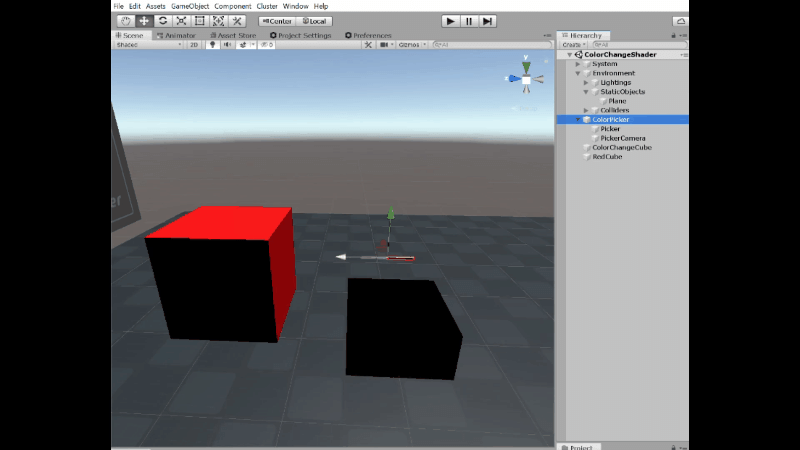Select the combined Transform tool
800x450 pixels.
click(218, 21)
